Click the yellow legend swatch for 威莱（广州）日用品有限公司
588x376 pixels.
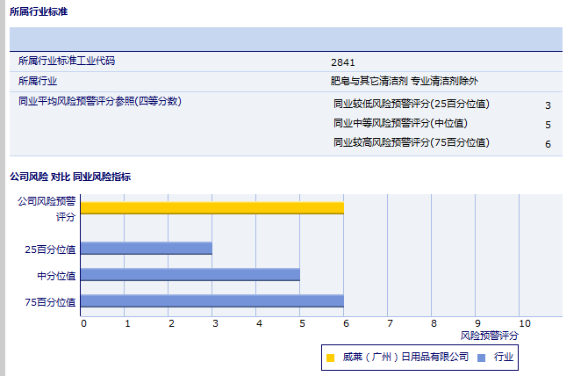[331, 358]
